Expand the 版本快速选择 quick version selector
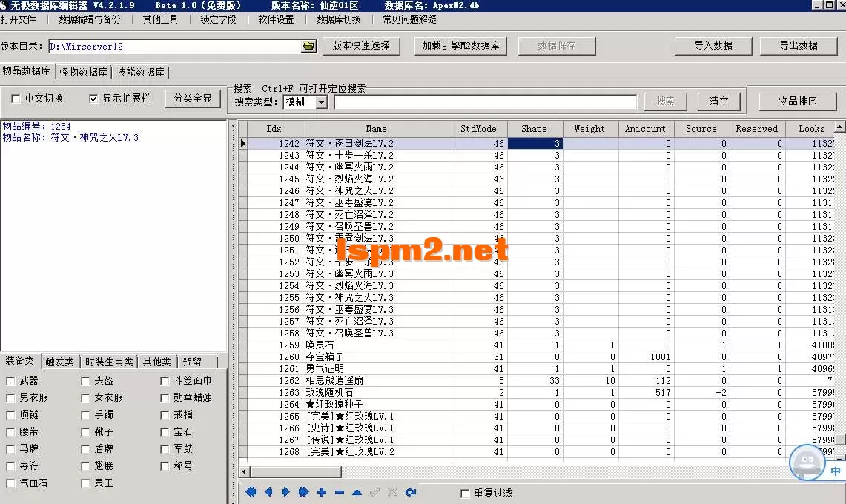This screenshot has width=846, height=504. (361, 45)
